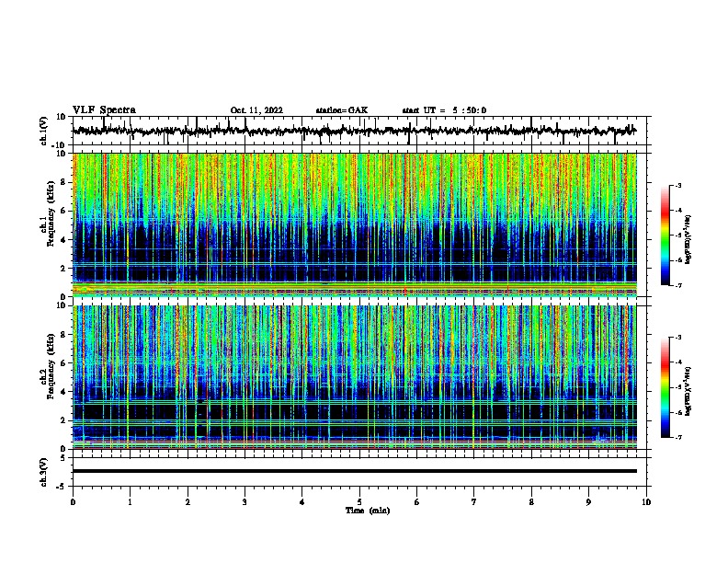Click the ch.1 "Frequency (kHz)" axis label
This screenshot has width=728, height=563.
coord(51,213)
